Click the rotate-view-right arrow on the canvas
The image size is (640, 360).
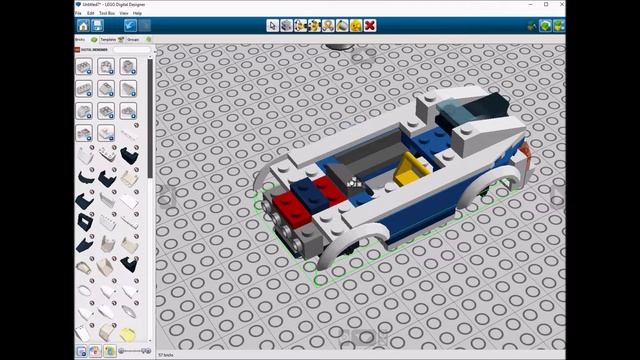(x=558, y=196)
